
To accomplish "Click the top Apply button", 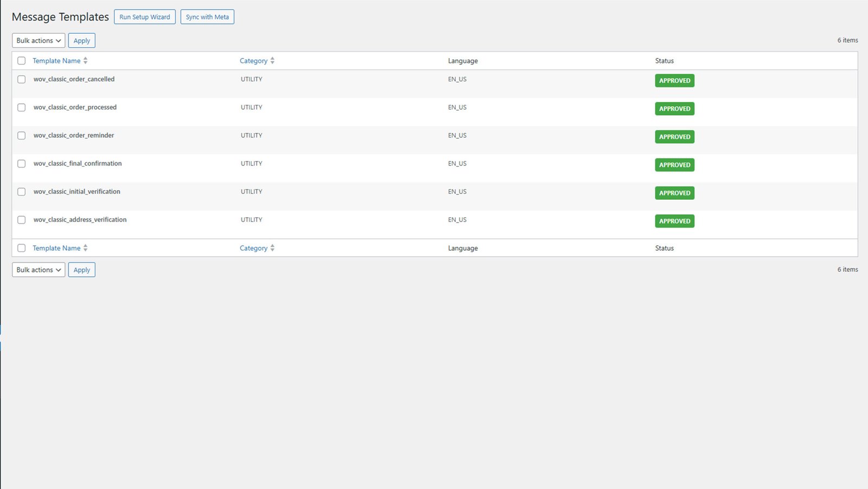I will pyautogui.click(x=82, y=41).
